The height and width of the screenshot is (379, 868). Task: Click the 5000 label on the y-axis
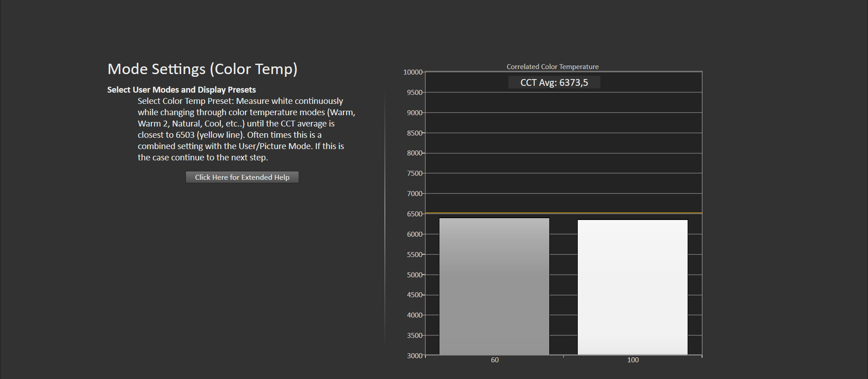tap(414, 275)
